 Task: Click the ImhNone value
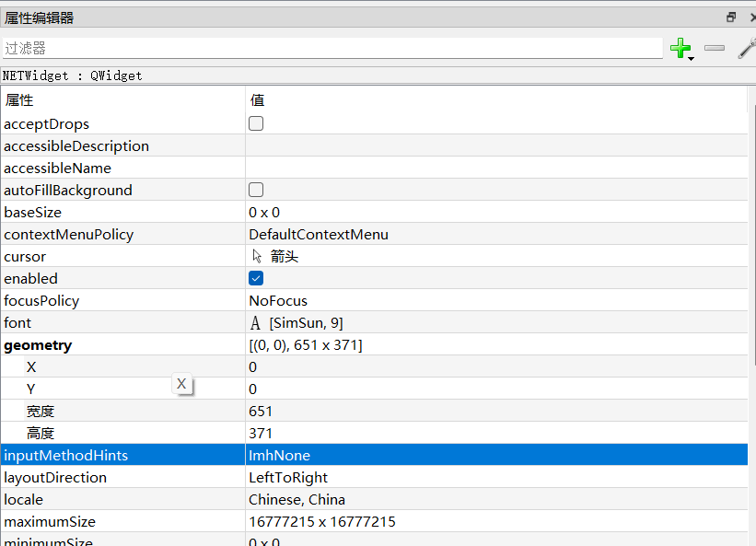click(280, 456)
